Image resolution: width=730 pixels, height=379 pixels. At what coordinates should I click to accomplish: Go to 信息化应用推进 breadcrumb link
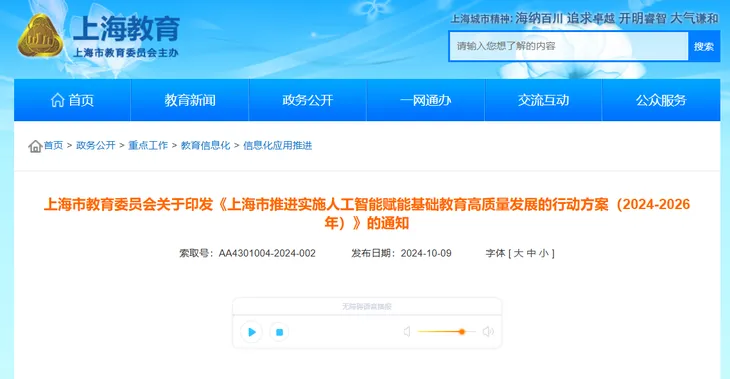tap(277, 145)
